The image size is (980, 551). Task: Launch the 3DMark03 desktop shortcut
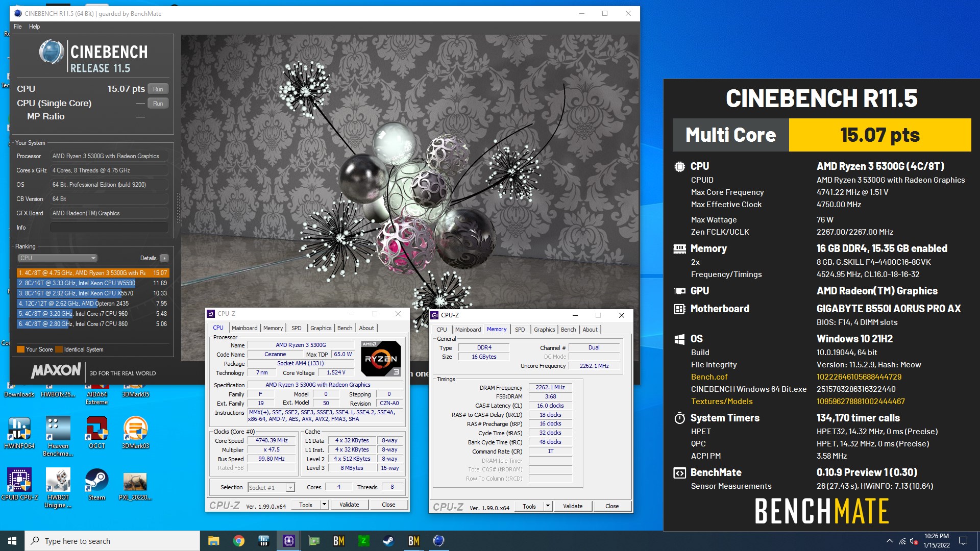(135, 432)
